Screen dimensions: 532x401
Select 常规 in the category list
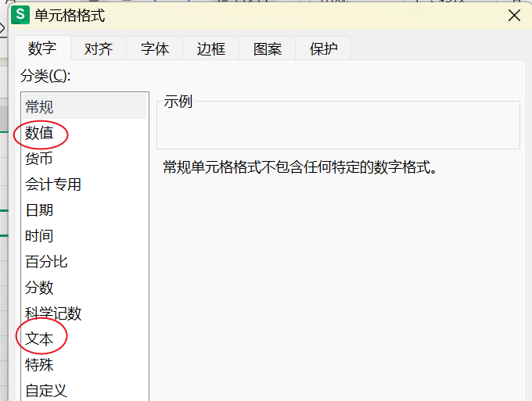39,107
